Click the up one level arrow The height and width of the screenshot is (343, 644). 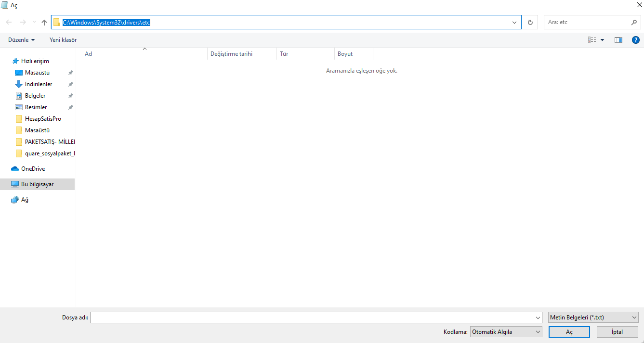click(x=44, y=22)
